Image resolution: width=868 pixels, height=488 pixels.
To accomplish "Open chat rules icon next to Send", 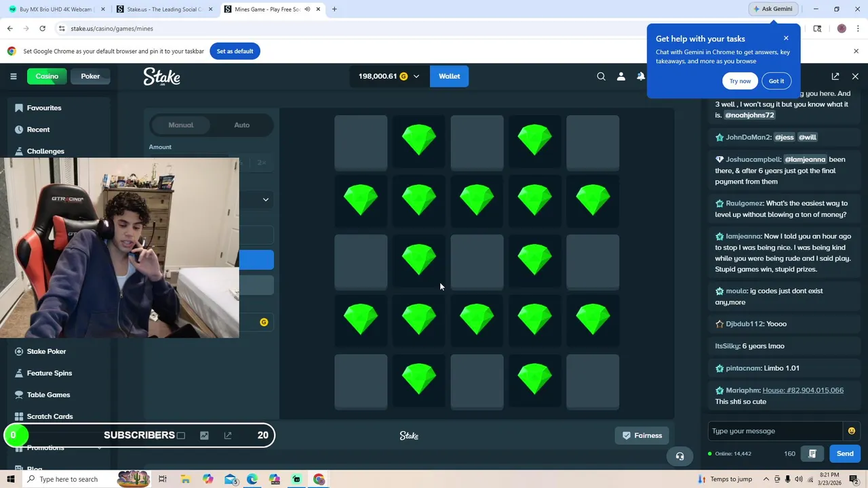I will click(812, 453).
